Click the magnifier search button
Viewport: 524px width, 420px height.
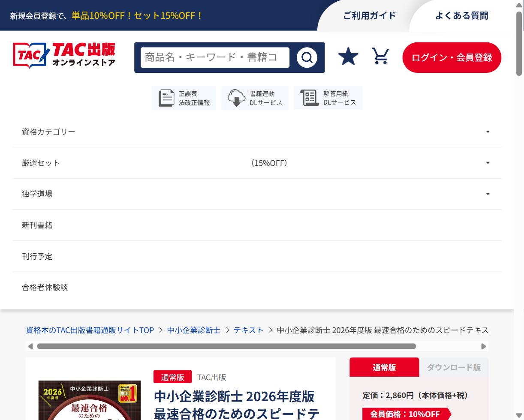(x=307, y=57)
